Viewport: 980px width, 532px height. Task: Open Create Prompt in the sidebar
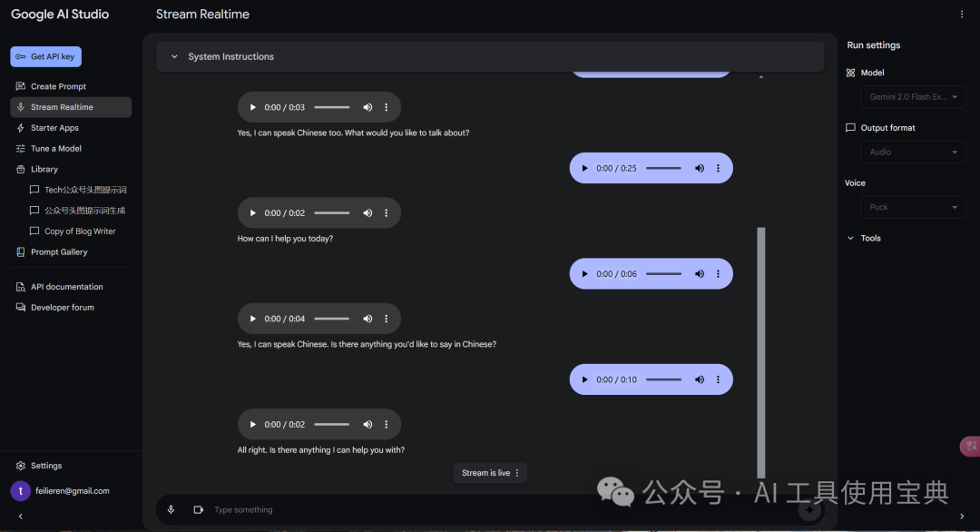click(x=58, y=86)
